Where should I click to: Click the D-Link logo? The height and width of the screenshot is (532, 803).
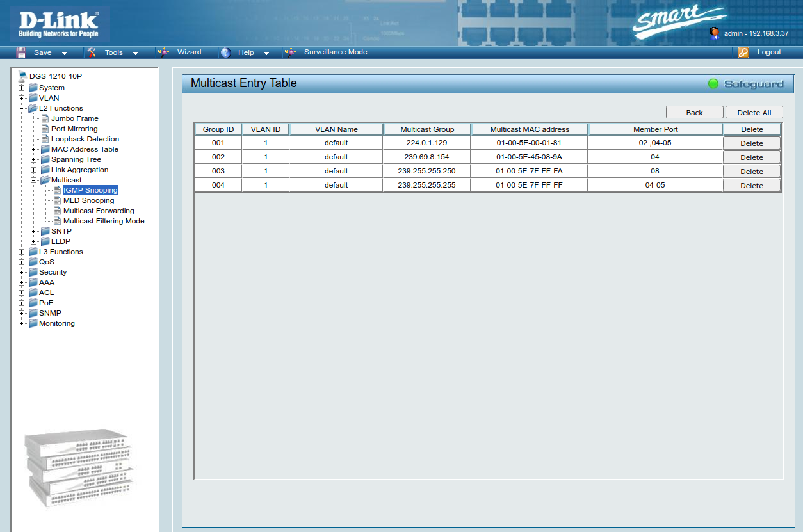(x=59, y=24)
